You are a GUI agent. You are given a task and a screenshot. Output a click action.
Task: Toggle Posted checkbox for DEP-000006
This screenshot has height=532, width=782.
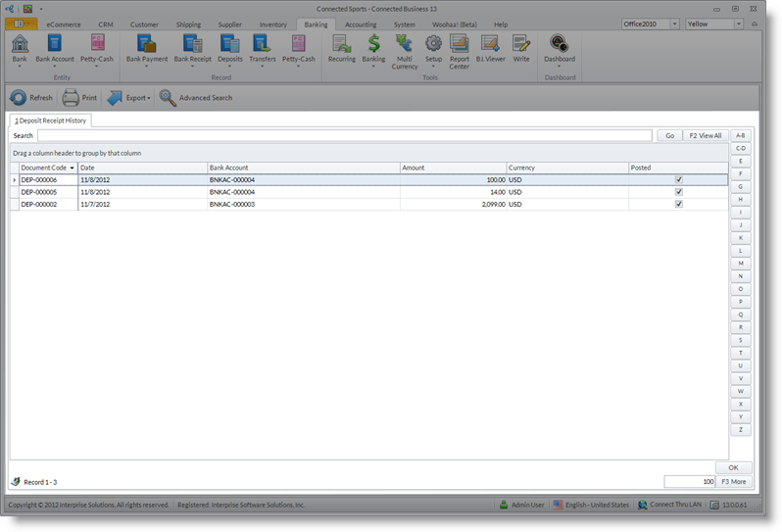coord(678,180)
